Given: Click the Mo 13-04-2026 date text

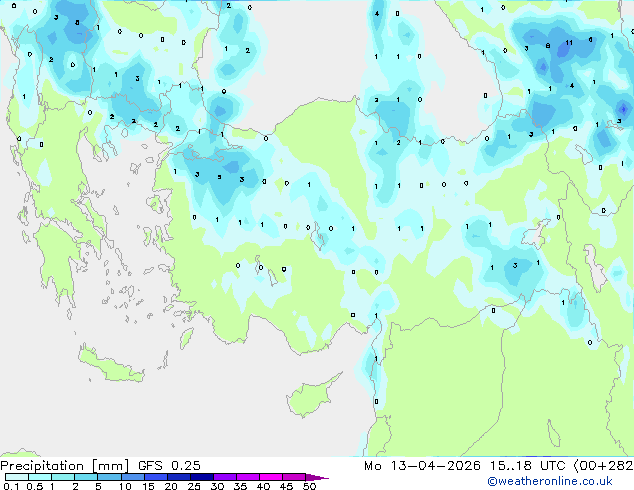Looking at the screenshot, I should click(422, 466).
